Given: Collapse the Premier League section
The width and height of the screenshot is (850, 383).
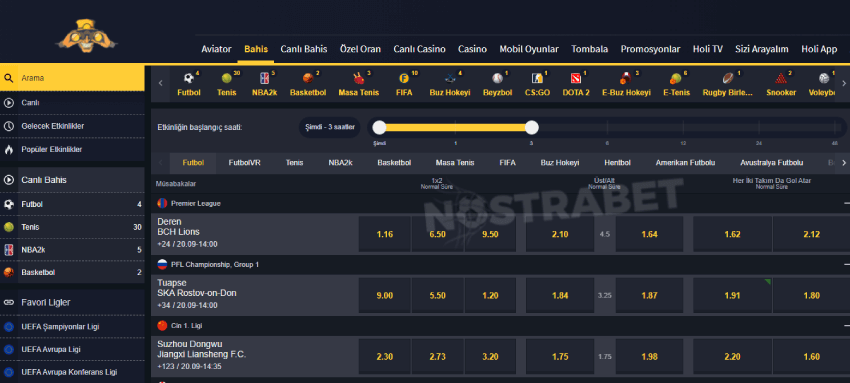Looking at the screenshot, I should [847, 203].
